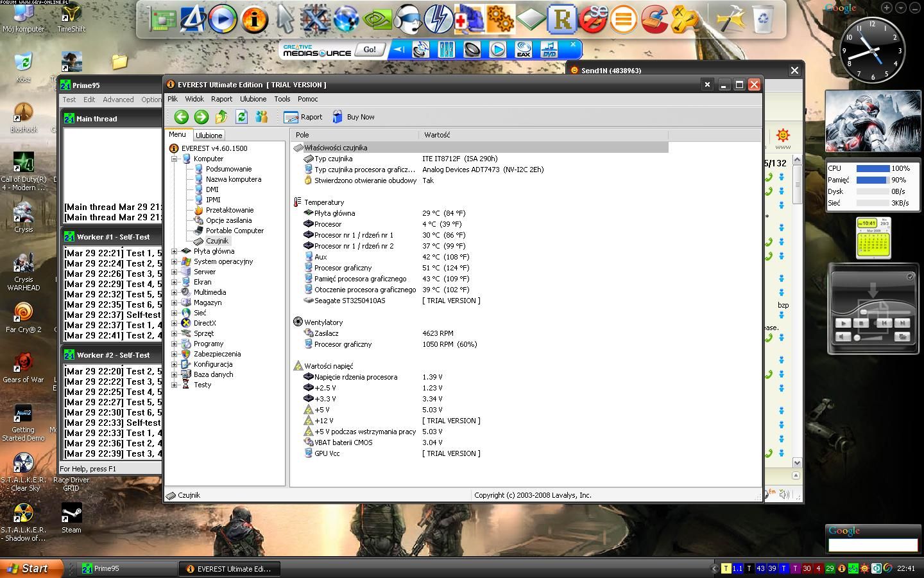924x578 pixels.
Task: Open the orange gears icon in dock
Action: 501,19
